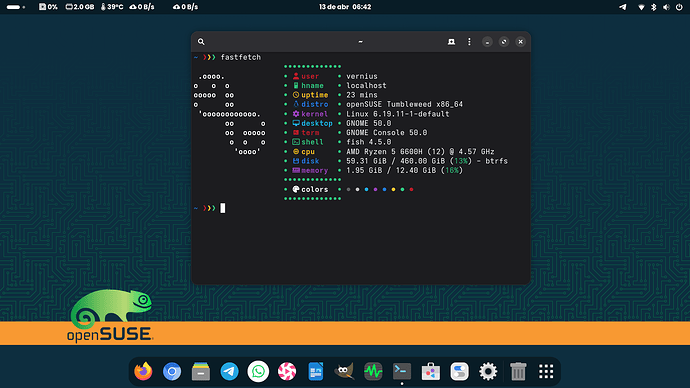Click the terminal prompt cursor area

[223, 208]
